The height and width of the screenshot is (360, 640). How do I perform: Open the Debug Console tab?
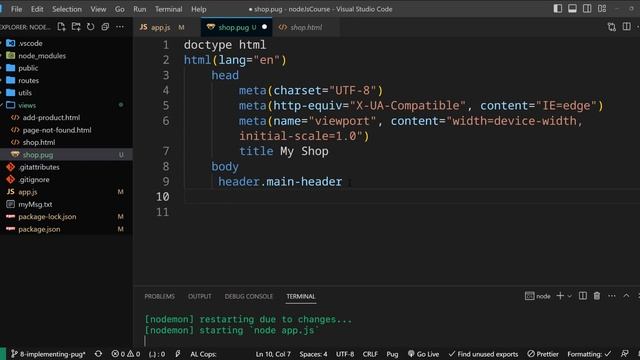[x=249, y=296]
